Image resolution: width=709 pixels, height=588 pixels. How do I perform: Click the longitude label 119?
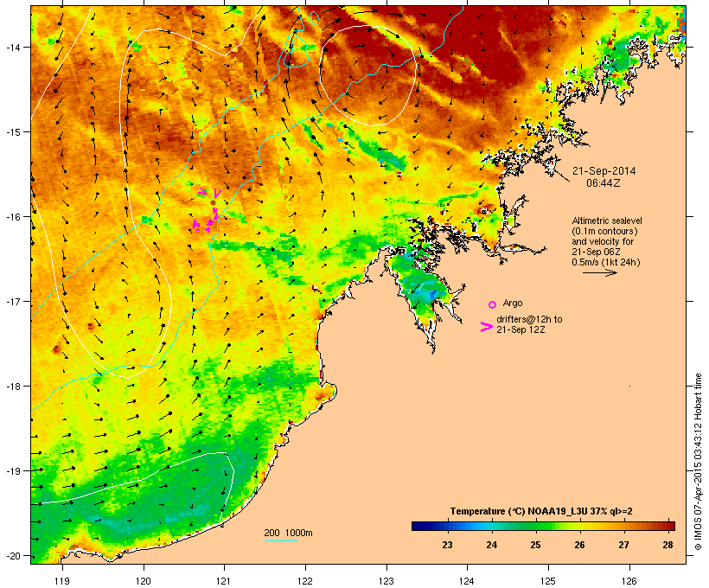[62, 581]
